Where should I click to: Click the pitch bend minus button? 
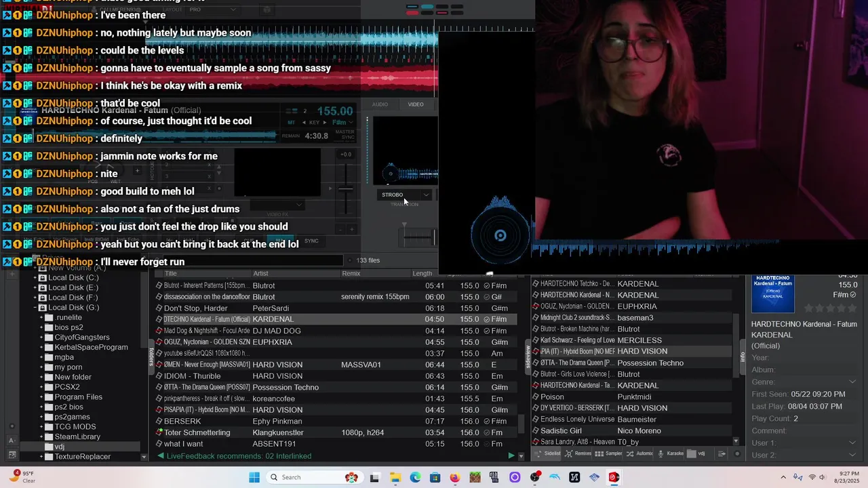coord(340,229)
